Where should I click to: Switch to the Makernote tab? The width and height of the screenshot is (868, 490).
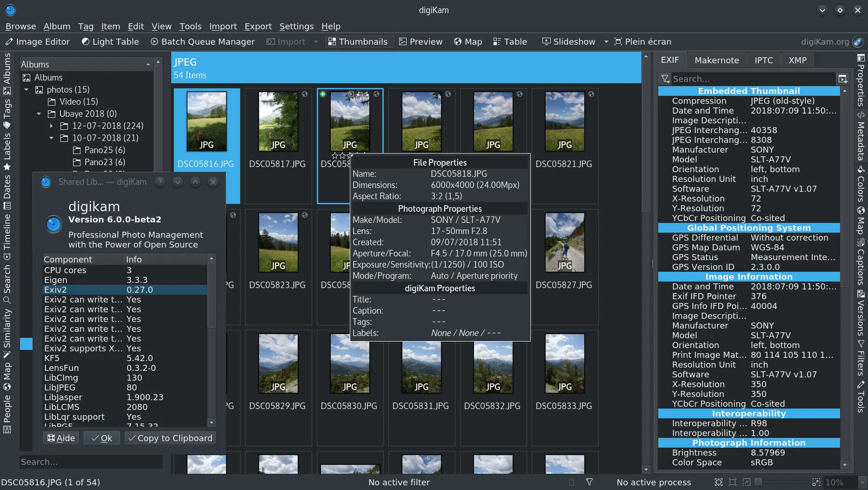pyautogui.click(x=716, y=60)
